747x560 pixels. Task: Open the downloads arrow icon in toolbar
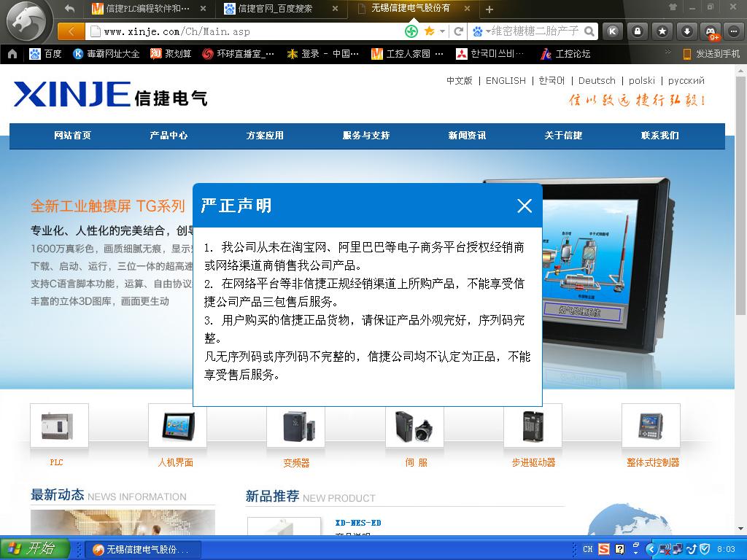(686, 31)
